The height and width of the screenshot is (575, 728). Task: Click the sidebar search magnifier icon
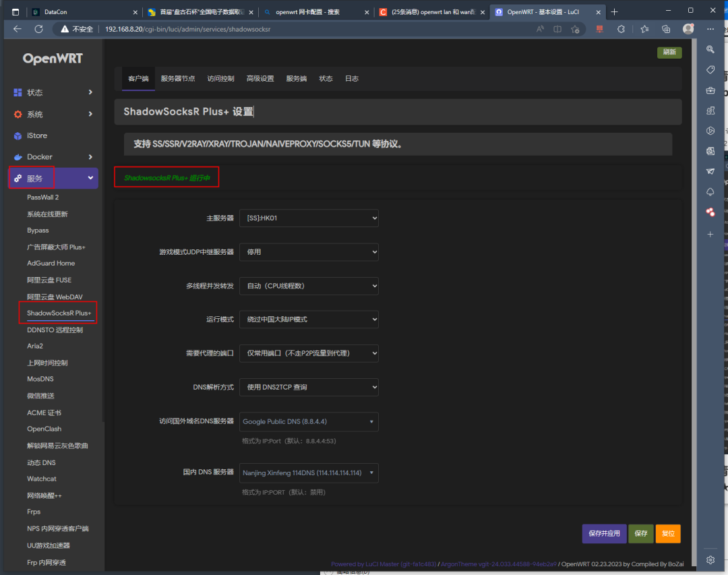point(710,49)
